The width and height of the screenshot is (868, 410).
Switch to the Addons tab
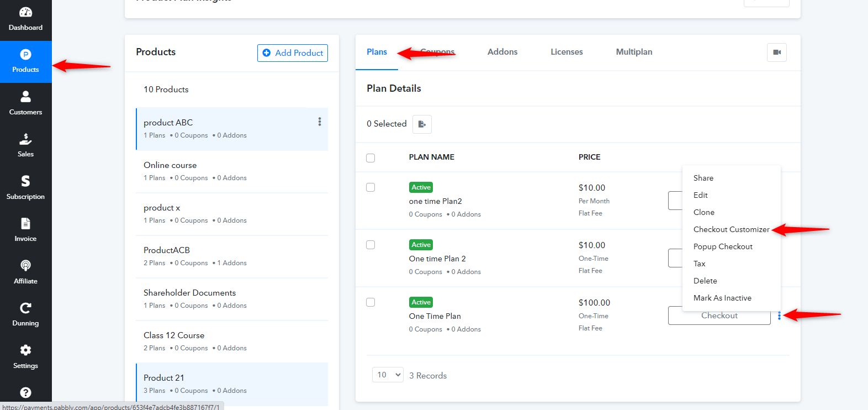pos(502,52)
